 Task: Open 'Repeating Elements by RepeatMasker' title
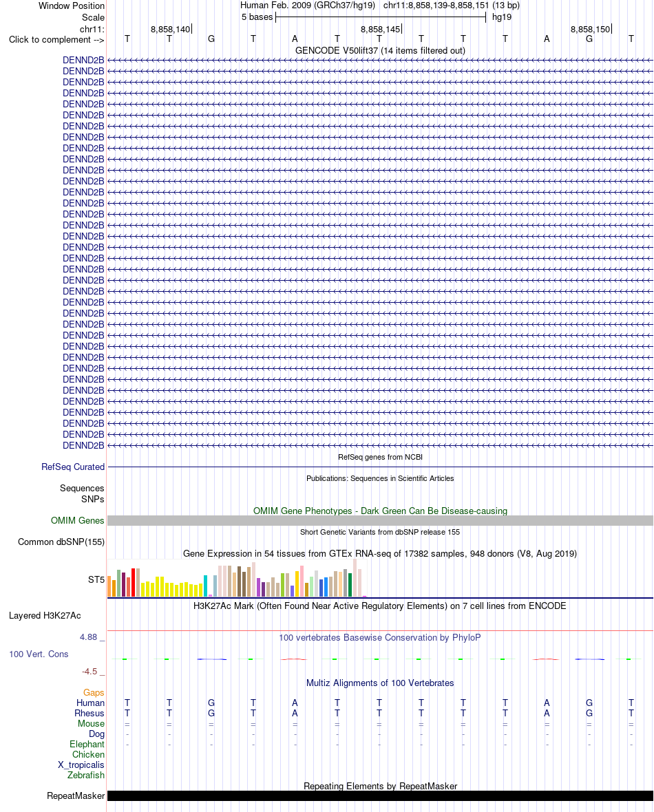click(x=380, y=787)
